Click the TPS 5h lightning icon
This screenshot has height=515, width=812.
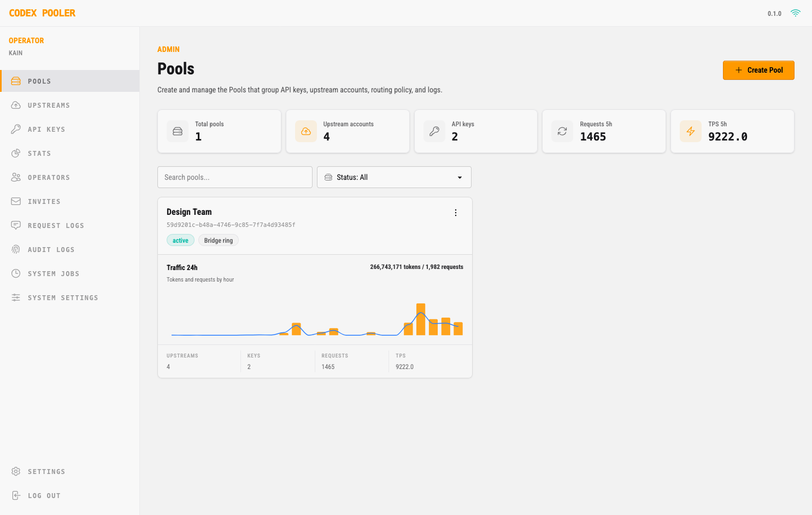[691, 131]
